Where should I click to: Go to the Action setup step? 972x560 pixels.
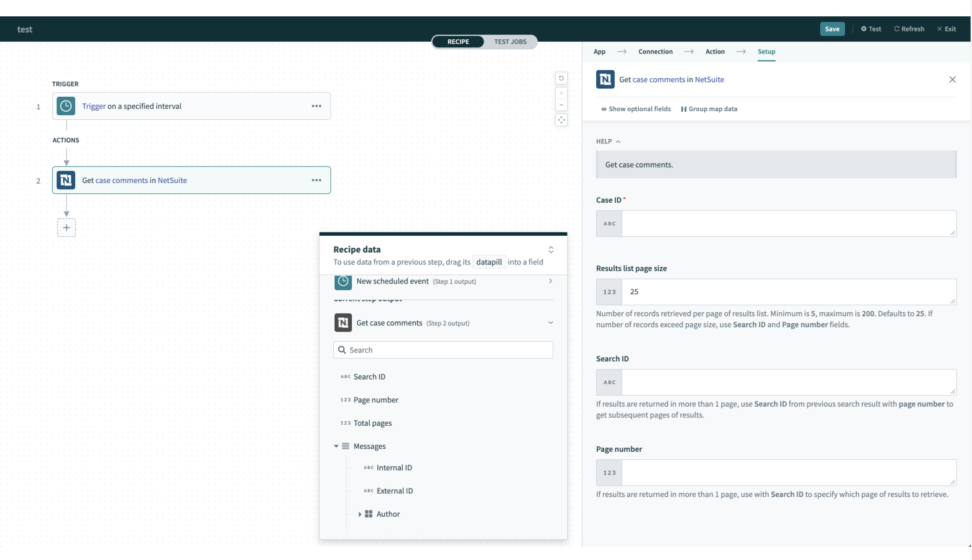pyautogui.click(x=715, y=52)
